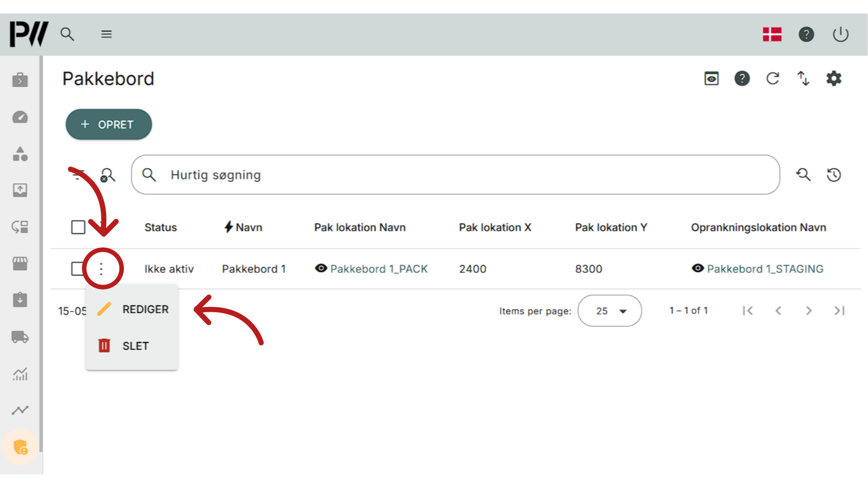Open store front sidebar icon
Screen dimensions: 868x488
tap(20, 263)
